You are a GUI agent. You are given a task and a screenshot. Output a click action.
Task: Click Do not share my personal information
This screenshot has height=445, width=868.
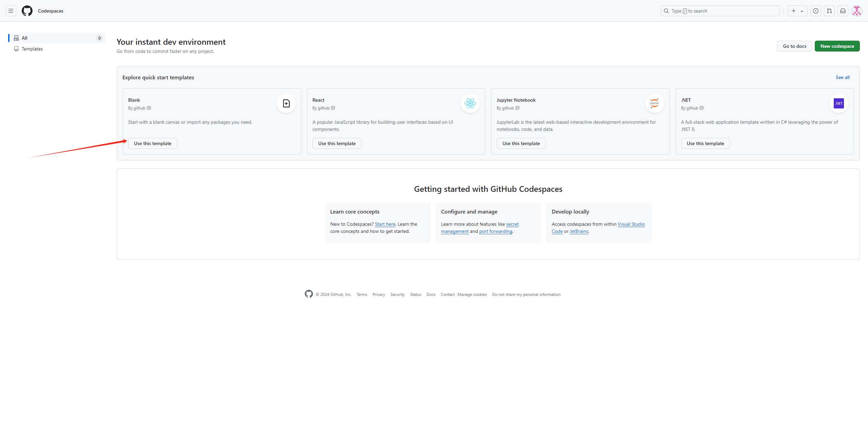(526, 295)
